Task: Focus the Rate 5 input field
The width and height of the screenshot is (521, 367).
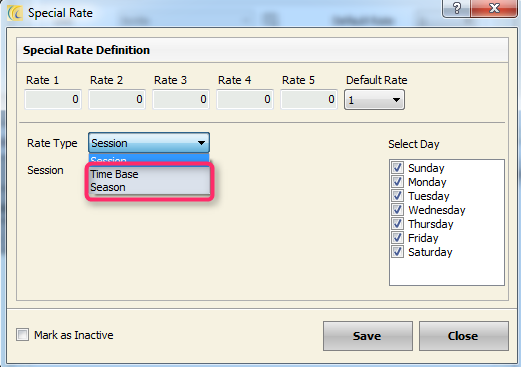Action: 309,99
